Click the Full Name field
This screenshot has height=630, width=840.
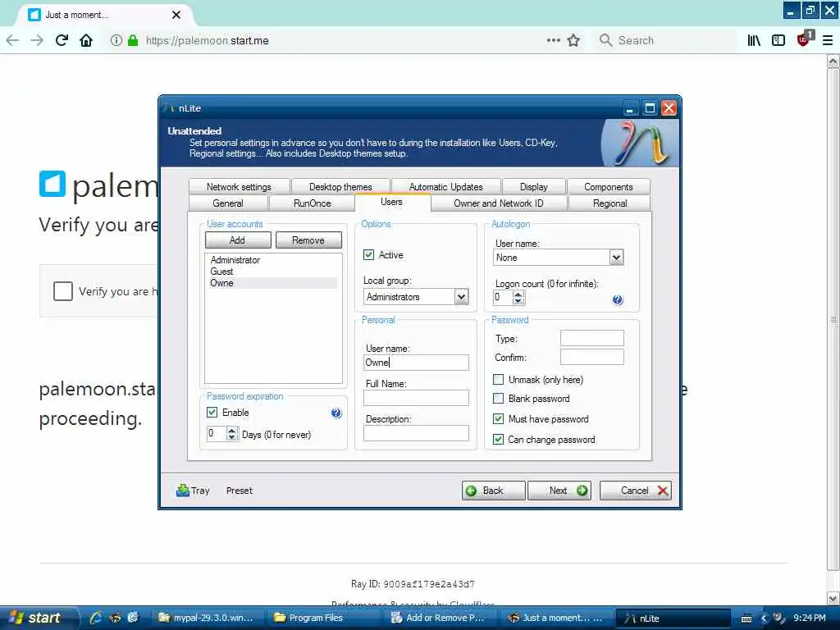pyautogui.click(x=416, y=398)
